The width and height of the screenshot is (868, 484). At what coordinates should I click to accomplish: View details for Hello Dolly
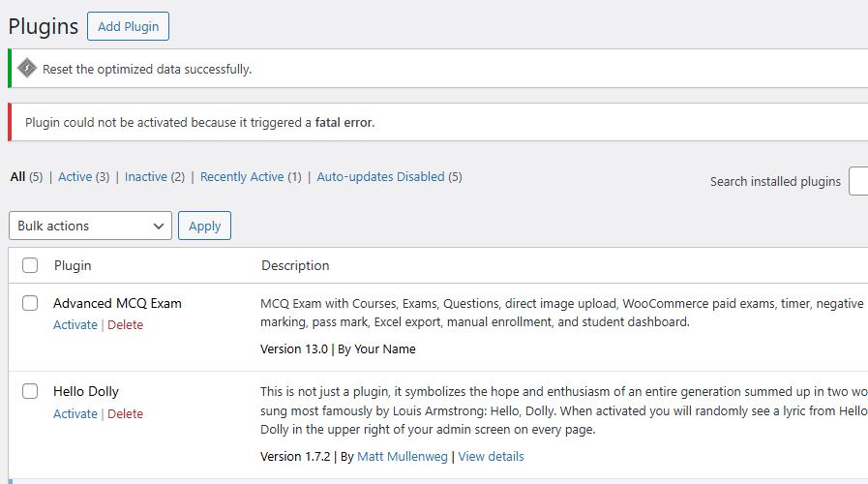491,456
